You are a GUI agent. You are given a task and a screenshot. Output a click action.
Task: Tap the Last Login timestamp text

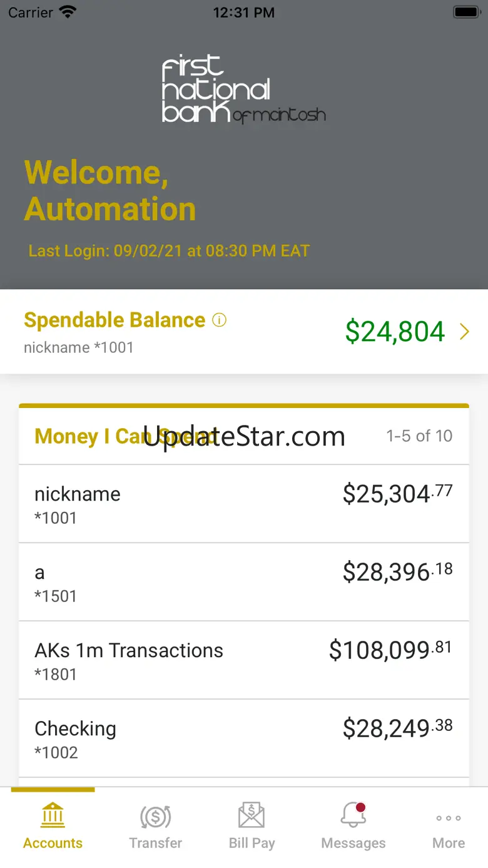coord(169,251)
